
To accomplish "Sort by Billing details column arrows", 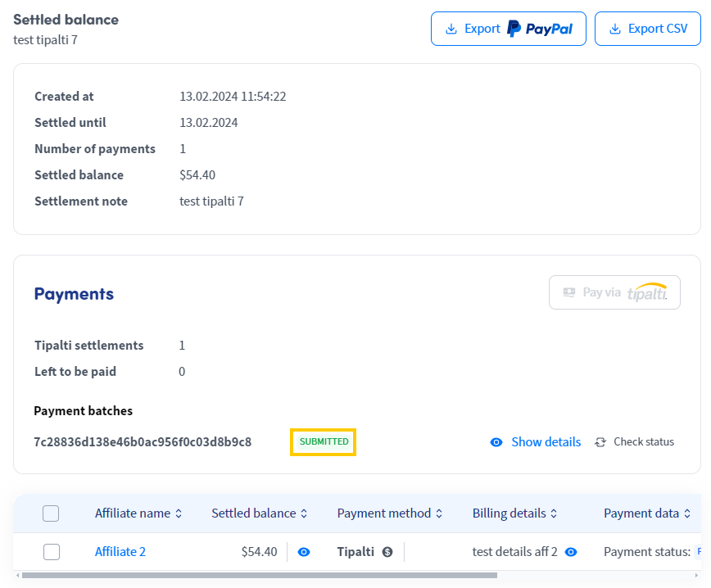I will coord(554,513).
